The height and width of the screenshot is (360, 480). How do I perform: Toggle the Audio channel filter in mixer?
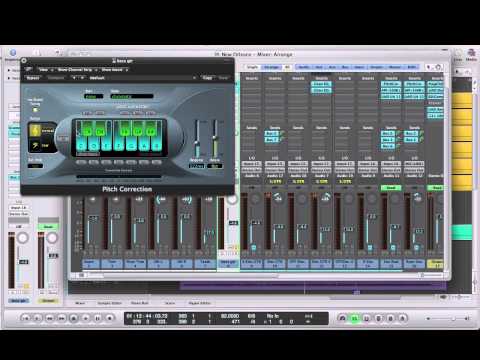pos(304,67)
